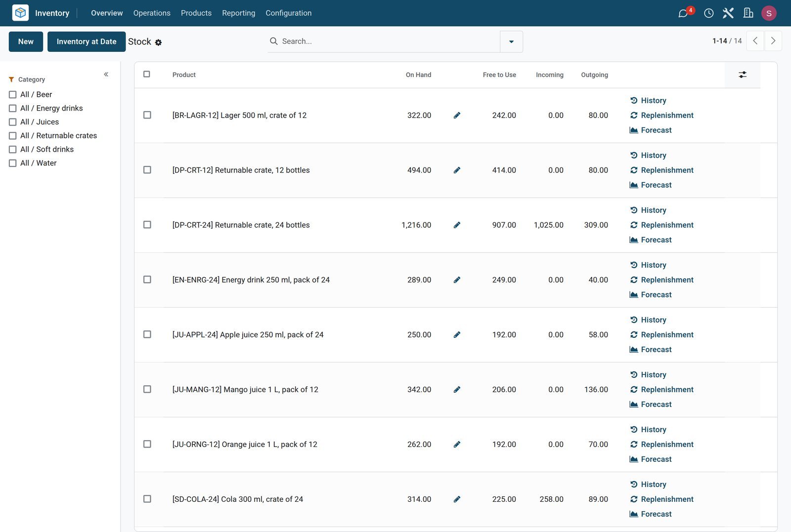The image size is (791, 532).
Task: Select the Lager 500 ml row checkbox
Action: [x=147, y=115]
